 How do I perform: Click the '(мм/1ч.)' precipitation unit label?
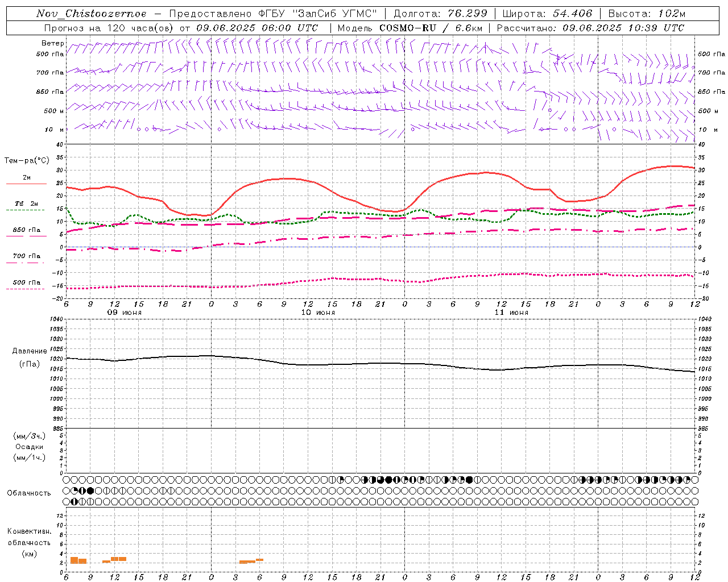[x=30, y=458]
